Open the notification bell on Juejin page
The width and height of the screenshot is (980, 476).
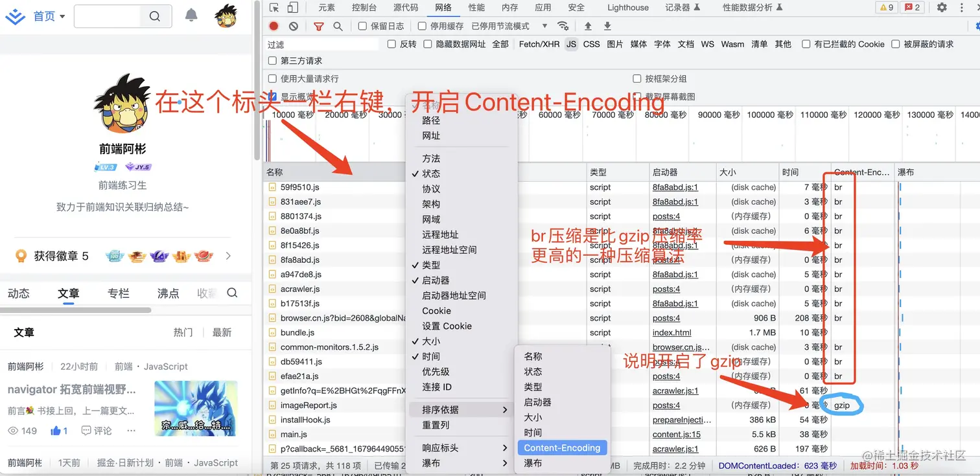pyautogui.click(x=191, y=15)
